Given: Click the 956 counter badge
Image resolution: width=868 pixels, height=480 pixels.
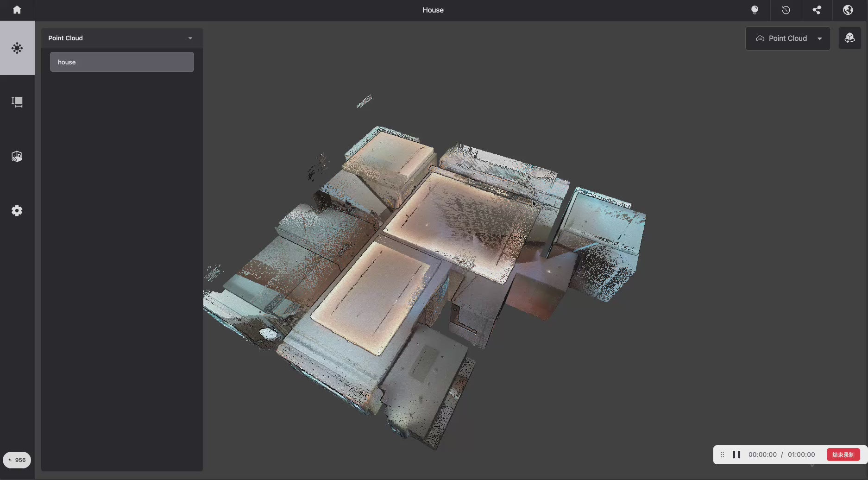Looking at the screenshot, I should click(17, 460).
